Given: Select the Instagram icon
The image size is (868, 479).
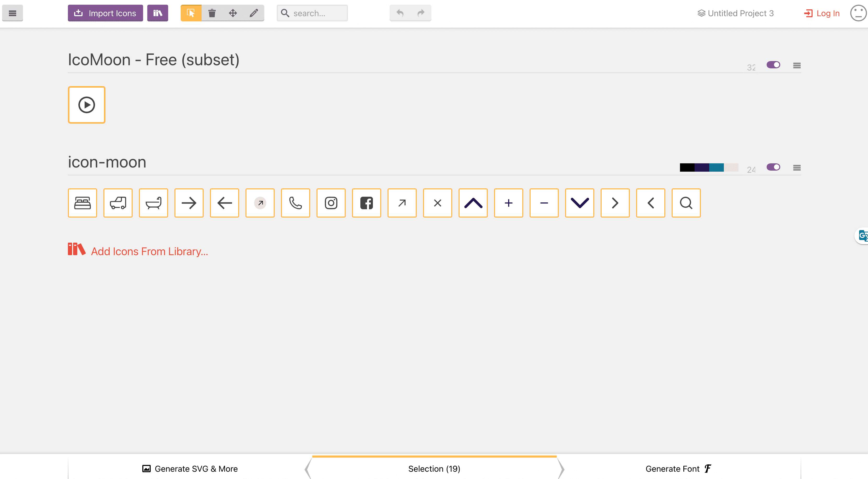Looking at the screenshot, I should (331, 203).
